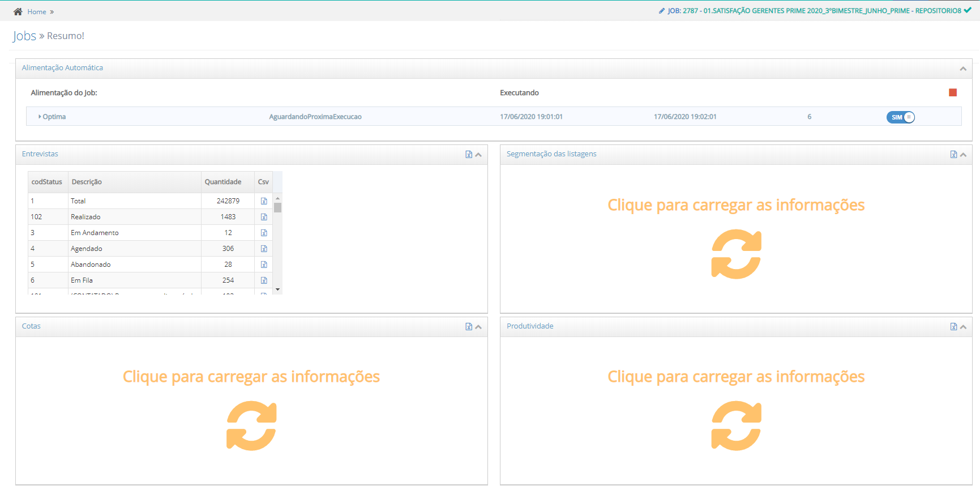This screenshot has height=490, width=980.
Task: Download CSV for Abandonado row
Action: click(x=264, y=265)
